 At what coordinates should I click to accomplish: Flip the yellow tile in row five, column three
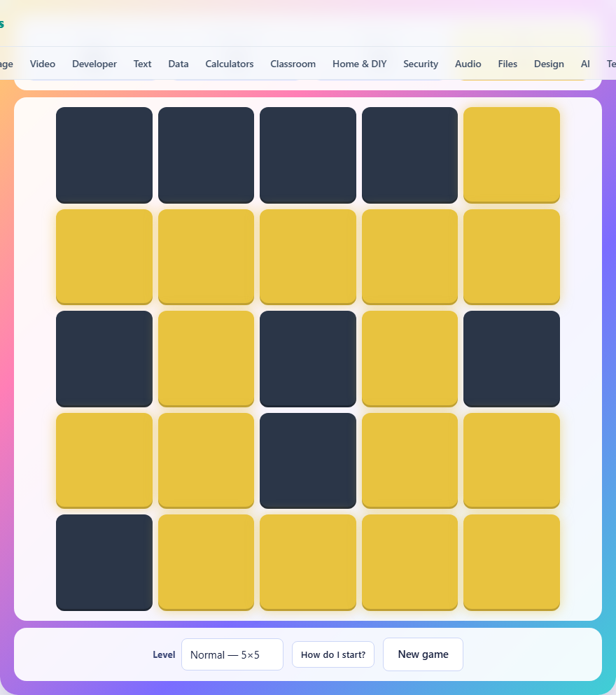pyautogui.click(x=308, y=563)
